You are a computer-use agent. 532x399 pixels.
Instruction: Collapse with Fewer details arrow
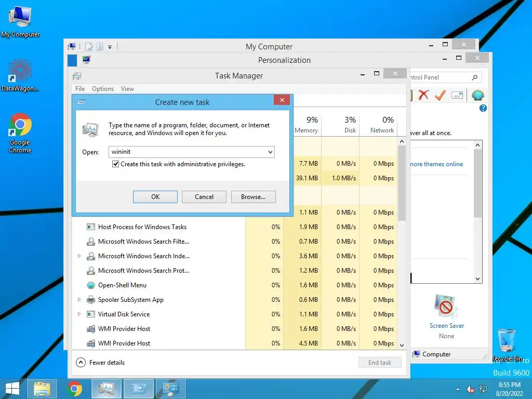point(81,363)
